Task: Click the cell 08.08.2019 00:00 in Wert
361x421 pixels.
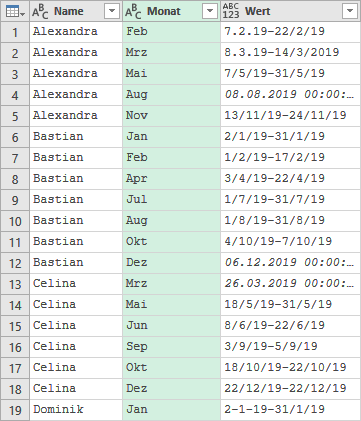Action: pos(290,95)
